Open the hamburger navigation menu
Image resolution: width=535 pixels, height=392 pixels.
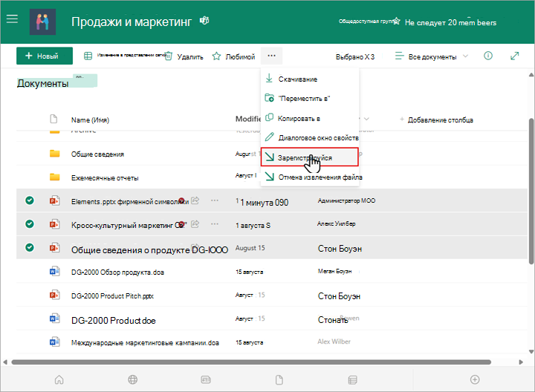coord(12,19)
